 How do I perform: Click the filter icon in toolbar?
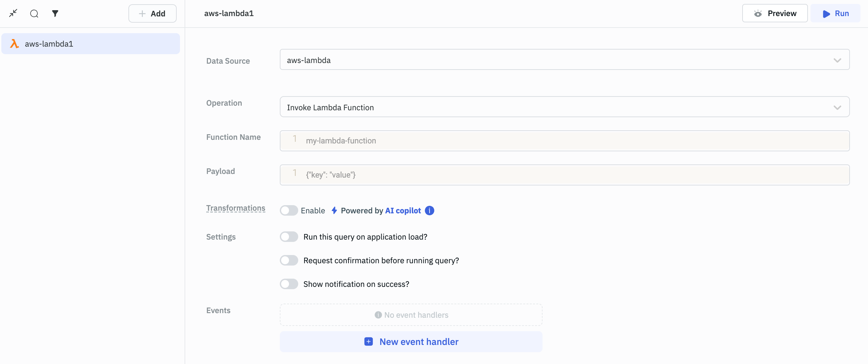click(55, 13)
